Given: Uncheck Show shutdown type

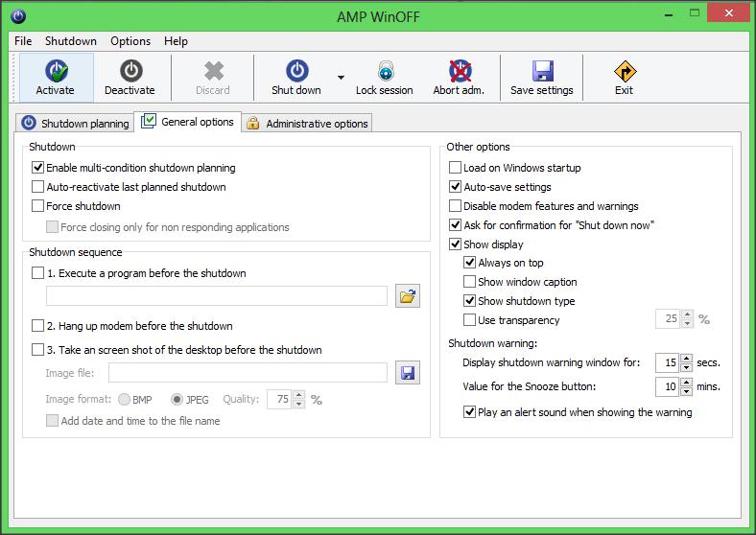Looking at the screenshot, I should coord(469,301).
